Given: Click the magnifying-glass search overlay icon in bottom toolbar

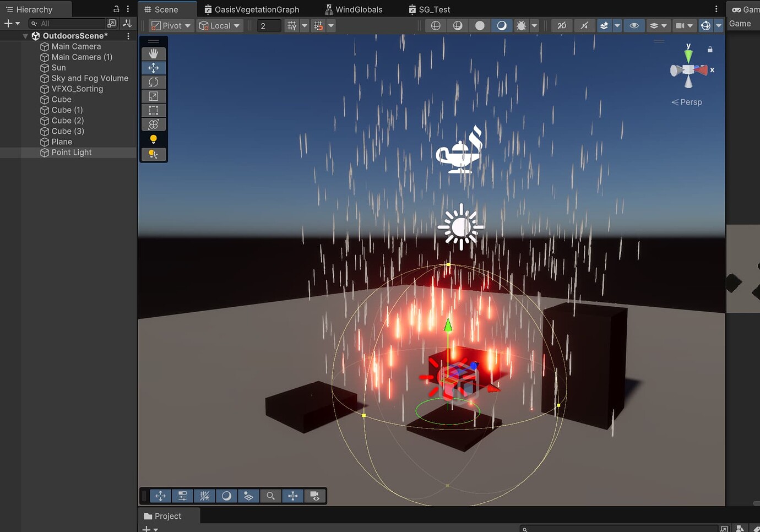Looking at the screenshot, I should pos(270,496).
